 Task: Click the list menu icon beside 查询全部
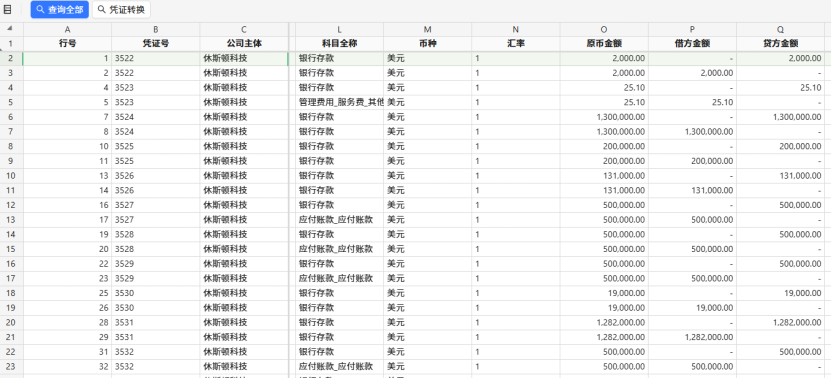7,10
